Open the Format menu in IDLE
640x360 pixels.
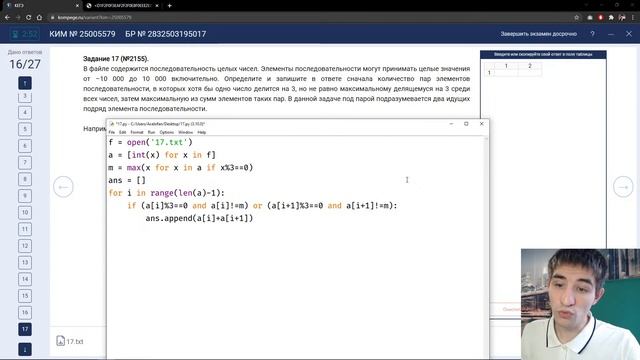tap(137, 132)
